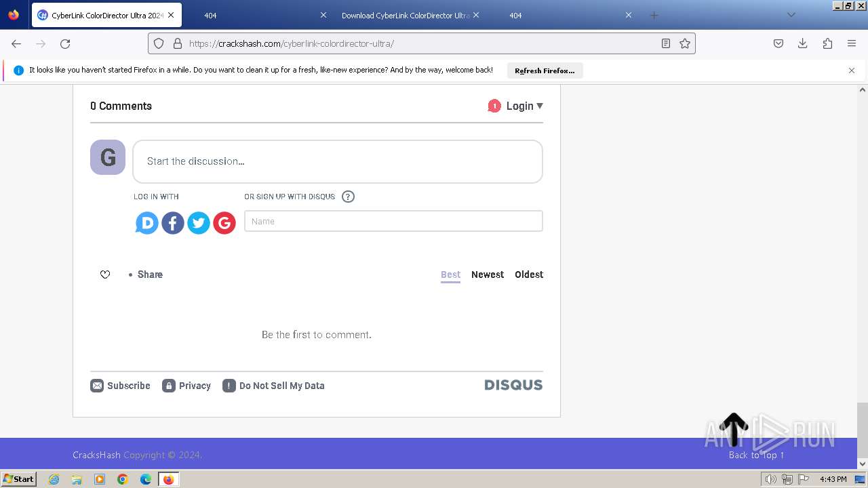Open the Firefox View icon
Screen dimensions: 868x488
pyautogui.click(x=14, y=15)
